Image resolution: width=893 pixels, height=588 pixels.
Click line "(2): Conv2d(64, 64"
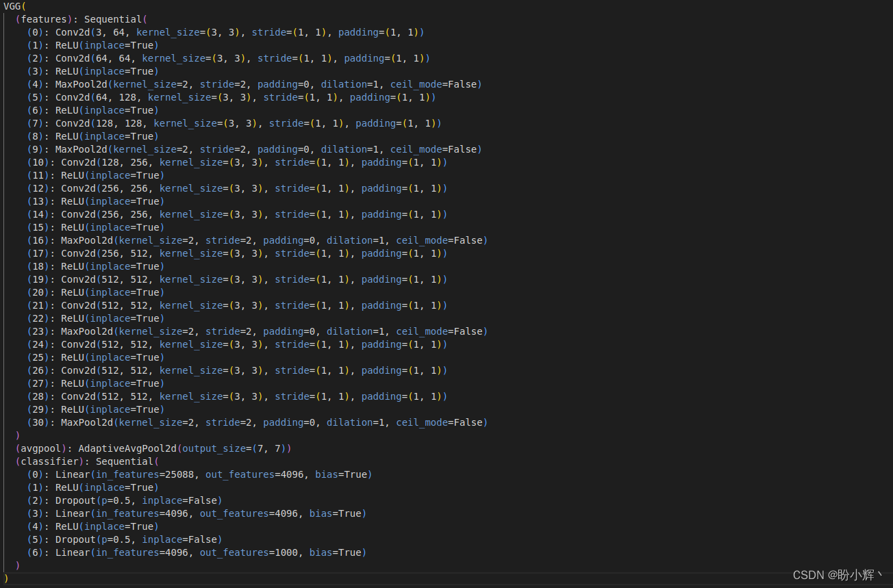pyautogui.click(x=229, y=58)
